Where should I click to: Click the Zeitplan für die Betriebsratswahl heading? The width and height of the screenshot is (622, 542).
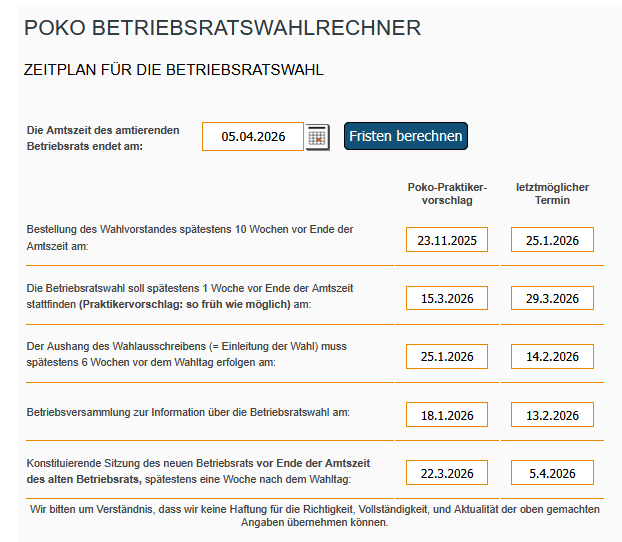173,71
